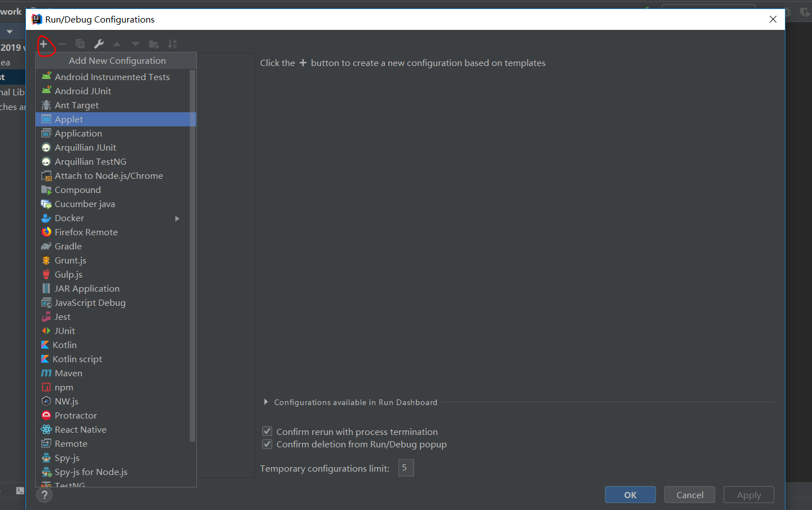The image size is (812, 510).
Task: Click the JUnit arrows icon
Action: pyautogui.click(x=46, y=331)
